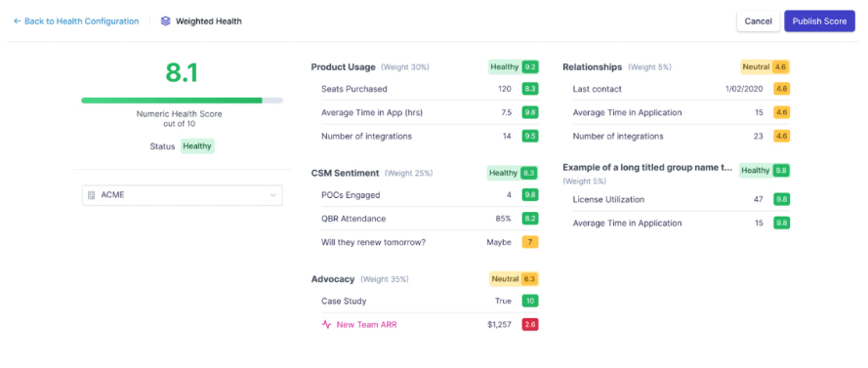Click the health score progress bar
Screen dimensions: 868x368
click(183, 101)
